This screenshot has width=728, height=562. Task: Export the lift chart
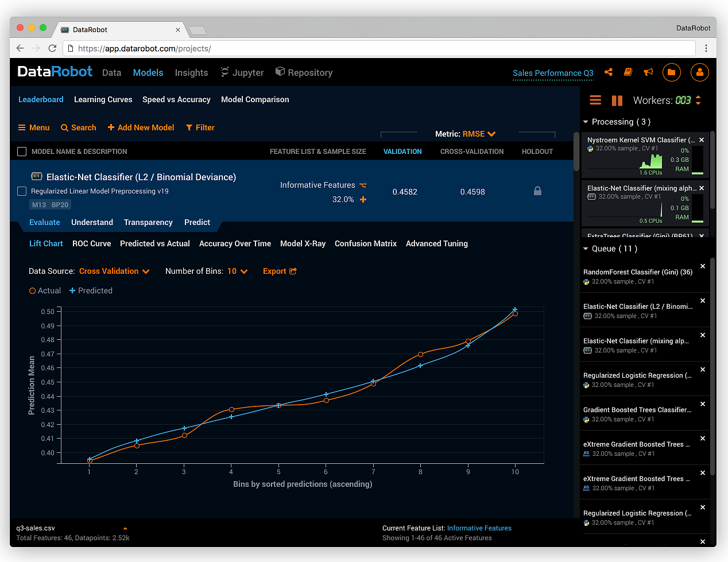[280, 271]
